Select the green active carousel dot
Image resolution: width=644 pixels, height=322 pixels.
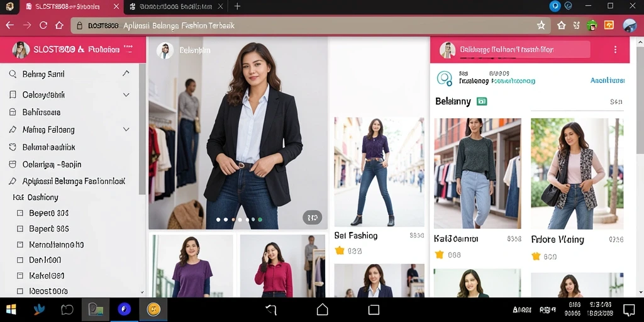click(260, 219)
